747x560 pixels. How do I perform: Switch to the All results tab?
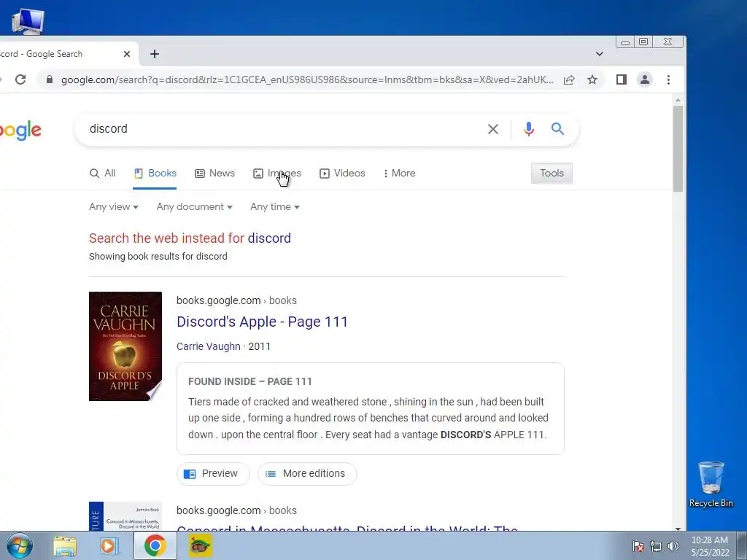(102, 174)
